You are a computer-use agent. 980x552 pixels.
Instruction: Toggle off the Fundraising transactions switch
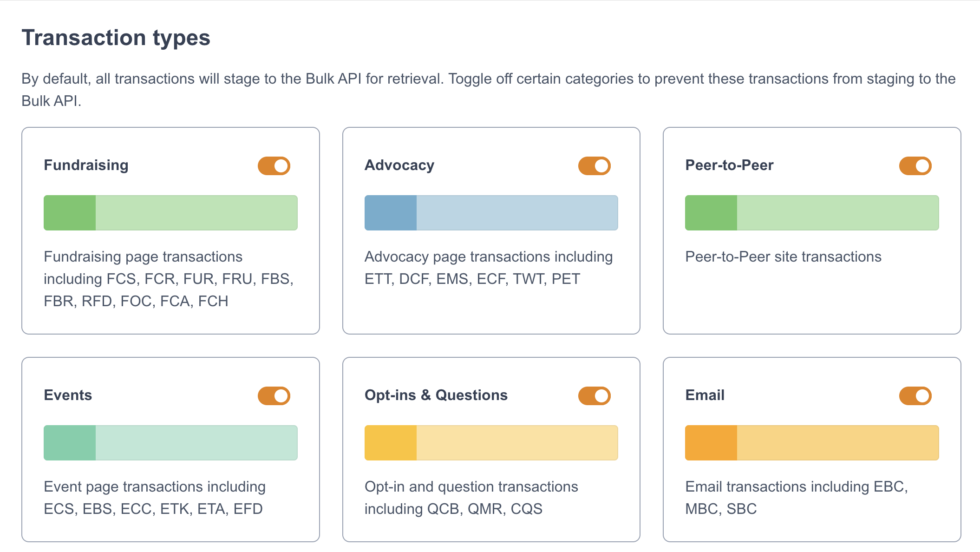274,166
